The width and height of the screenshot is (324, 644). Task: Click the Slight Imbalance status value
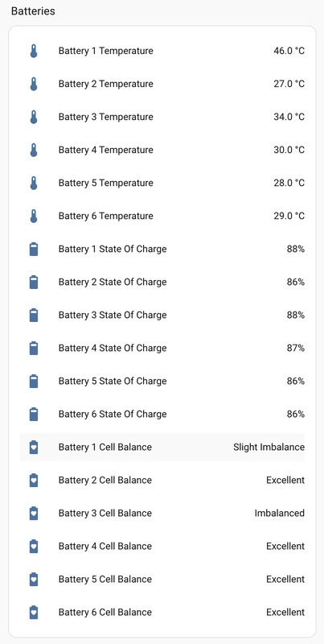coord(269,448)
